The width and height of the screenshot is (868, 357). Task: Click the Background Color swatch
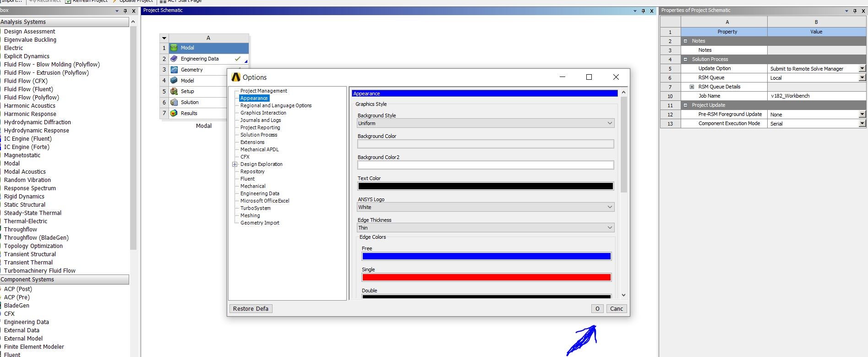(x=486, y=144)
